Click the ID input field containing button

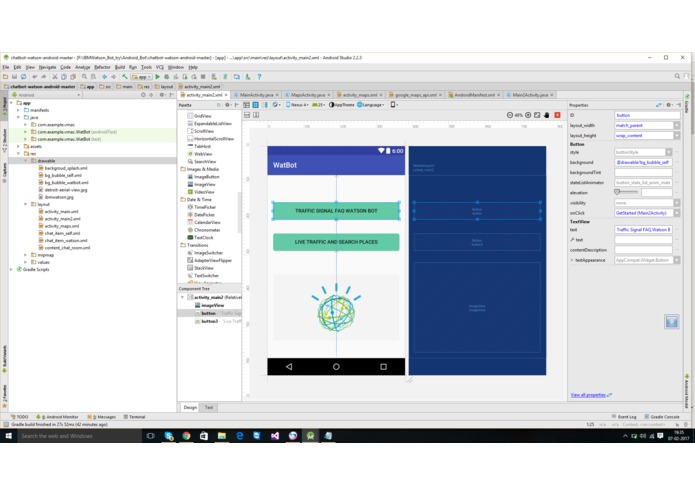click(647, 115)
